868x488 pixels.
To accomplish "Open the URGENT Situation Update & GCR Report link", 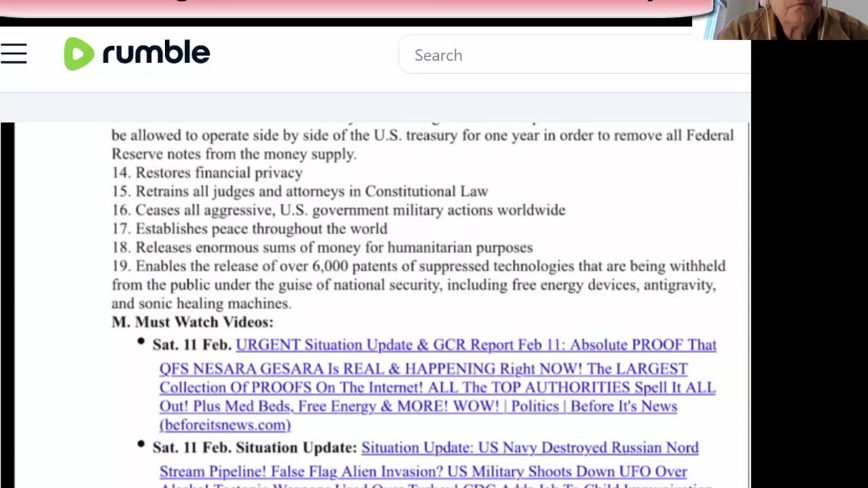I will pos(437,384).
